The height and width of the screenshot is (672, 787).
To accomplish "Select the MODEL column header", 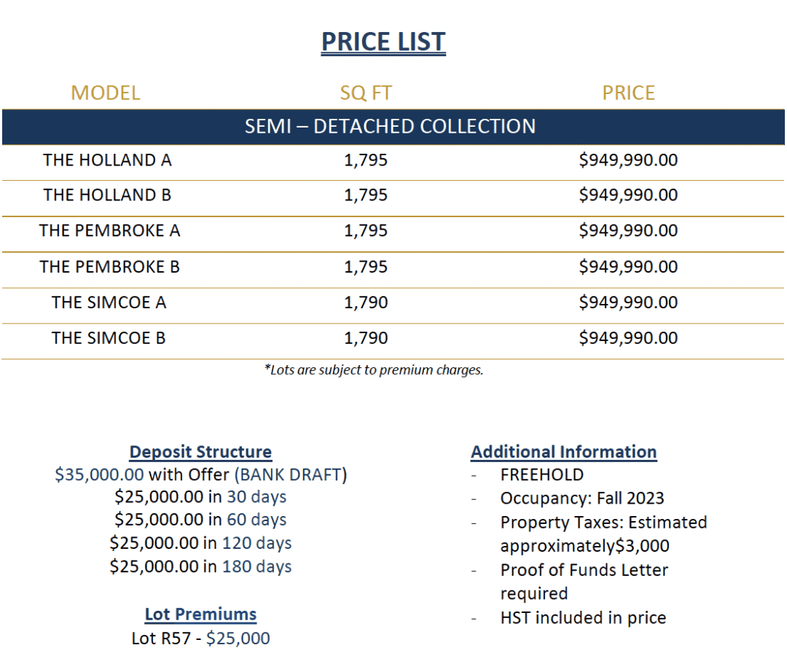I will point(106,93).
